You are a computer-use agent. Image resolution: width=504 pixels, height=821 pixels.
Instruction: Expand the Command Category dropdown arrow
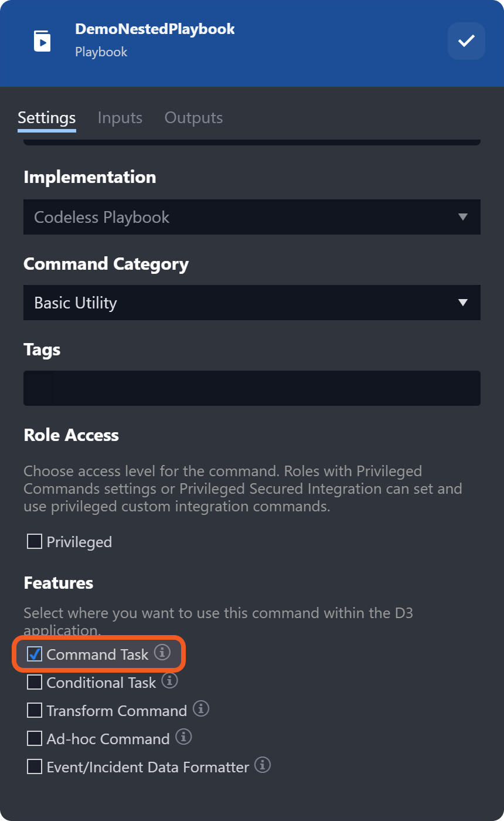(463, 303)
